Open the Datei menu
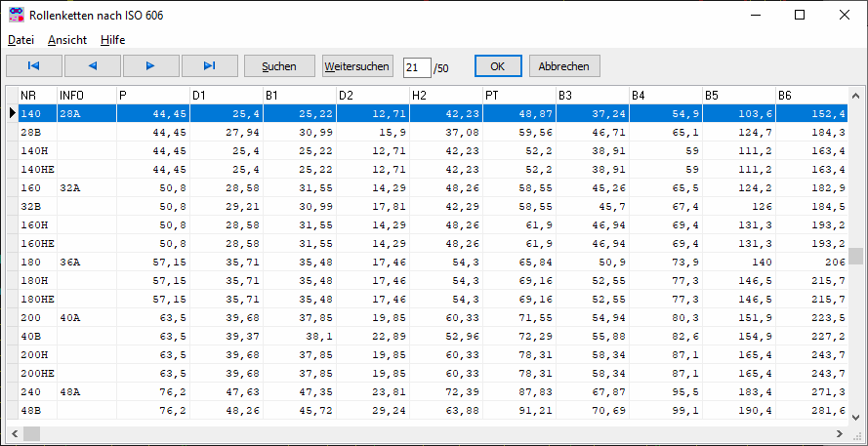 point(21,40)
